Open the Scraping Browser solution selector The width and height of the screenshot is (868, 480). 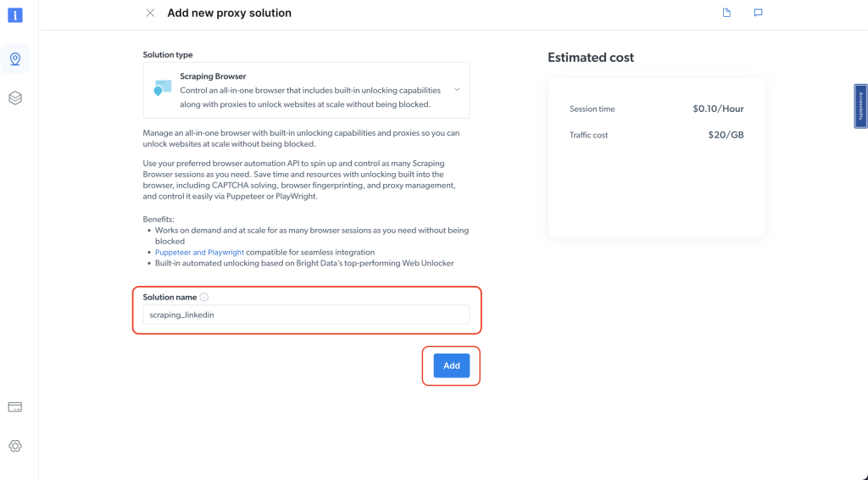pos(306,90)
